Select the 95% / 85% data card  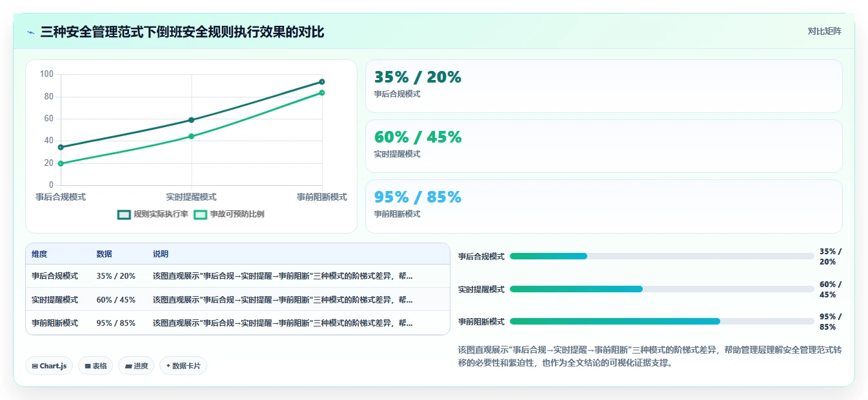point(604,206)
